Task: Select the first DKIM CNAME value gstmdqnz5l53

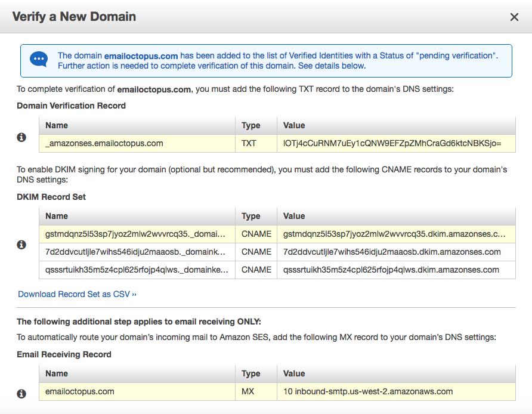Action: coord(394,234)
